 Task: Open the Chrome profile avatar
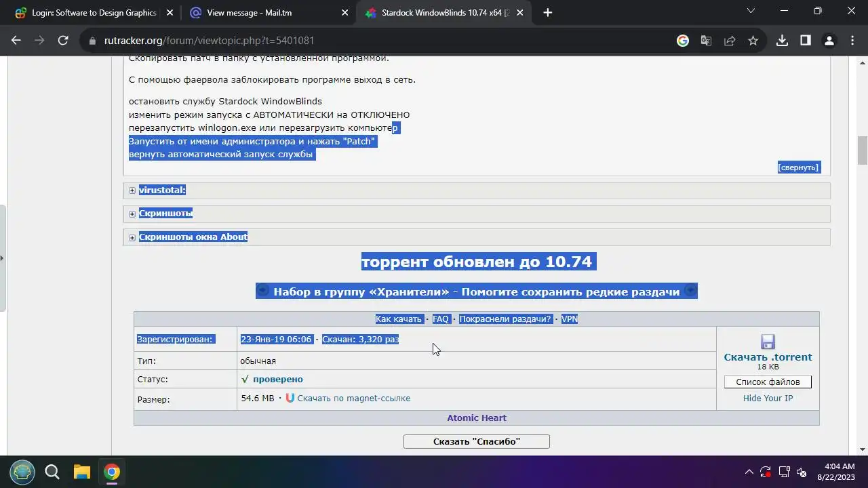829,41
